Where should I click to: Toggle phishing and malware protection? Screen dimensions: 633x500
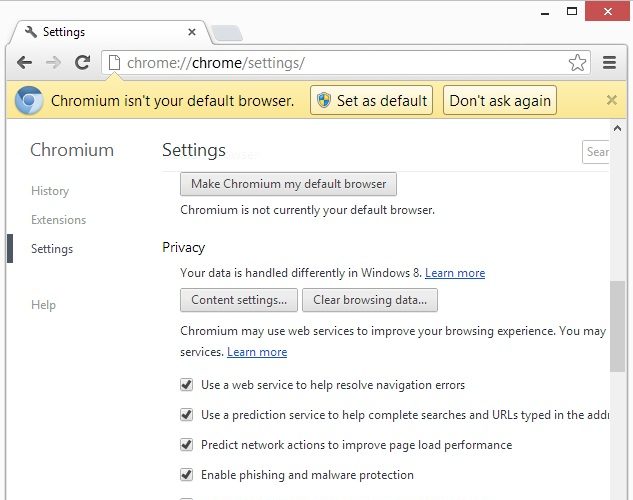186,475
